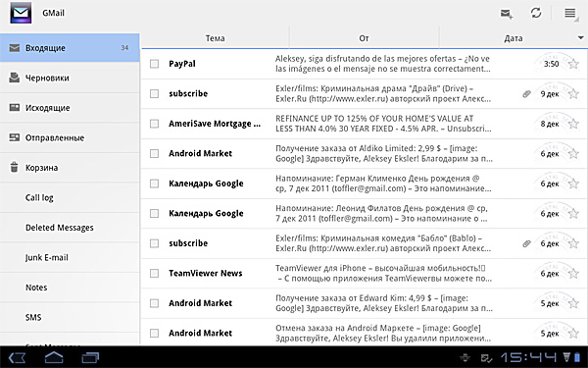Open the GMail app icon
The image size is (588, 368).
click(21, 13)
